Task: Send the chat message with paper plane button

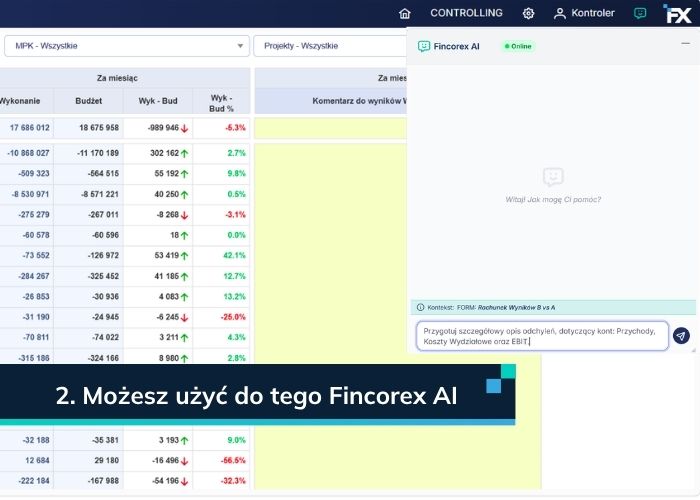Action: [681, 336]
